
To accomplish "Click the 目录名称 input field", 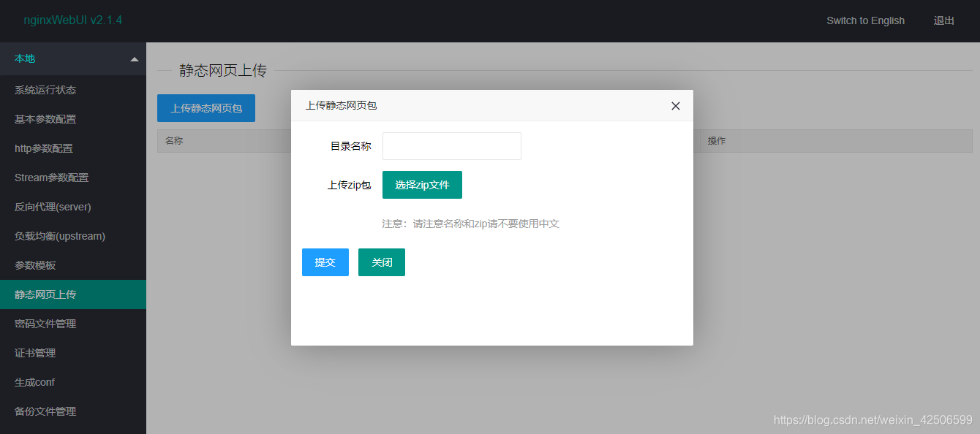I will pyautogui.click(x=451, y=146).
